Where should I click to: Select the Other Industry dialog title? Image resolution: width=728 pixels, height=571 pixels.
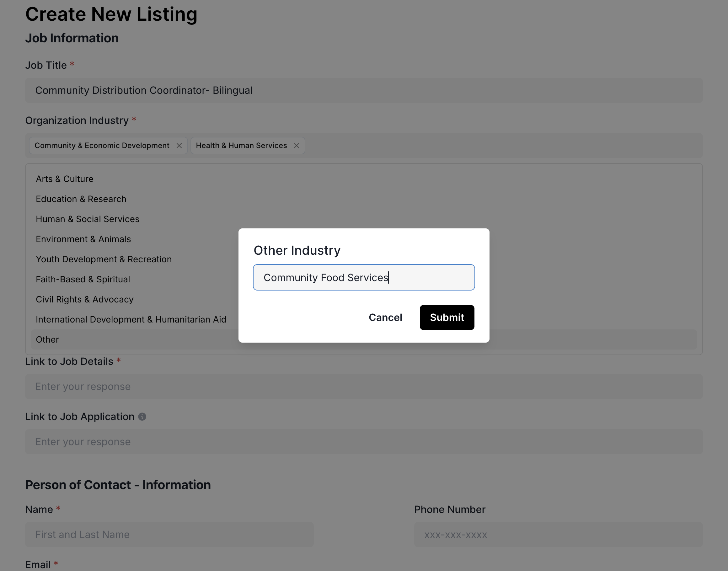[x=297, y=250]
